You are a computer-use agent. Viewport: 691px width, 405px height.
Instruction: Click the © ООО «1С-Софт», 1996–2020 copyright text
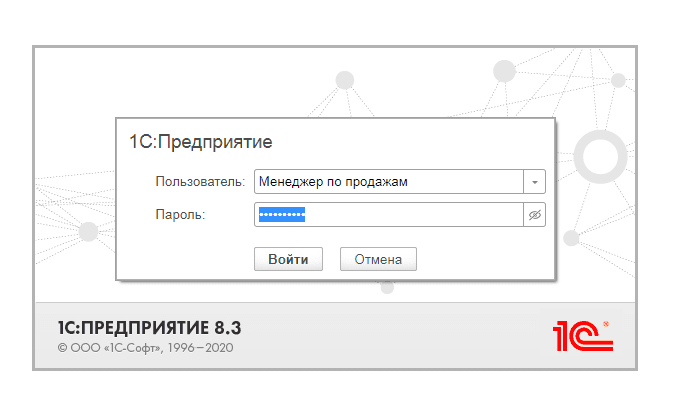[145, 348]
